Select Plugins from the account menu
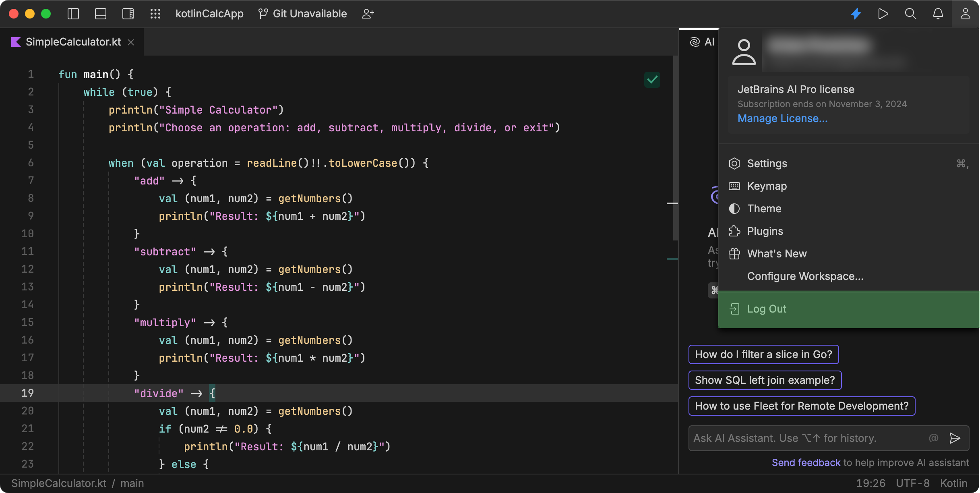The height and width of the screenshot is (493, 980). [765, 231]
